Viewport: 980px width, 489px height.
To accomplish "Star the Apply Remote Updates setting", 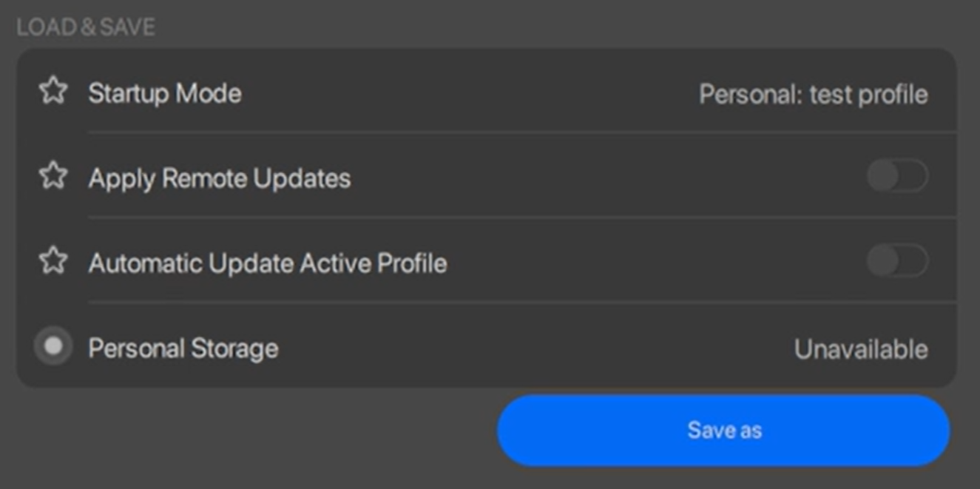I will 53,177.
